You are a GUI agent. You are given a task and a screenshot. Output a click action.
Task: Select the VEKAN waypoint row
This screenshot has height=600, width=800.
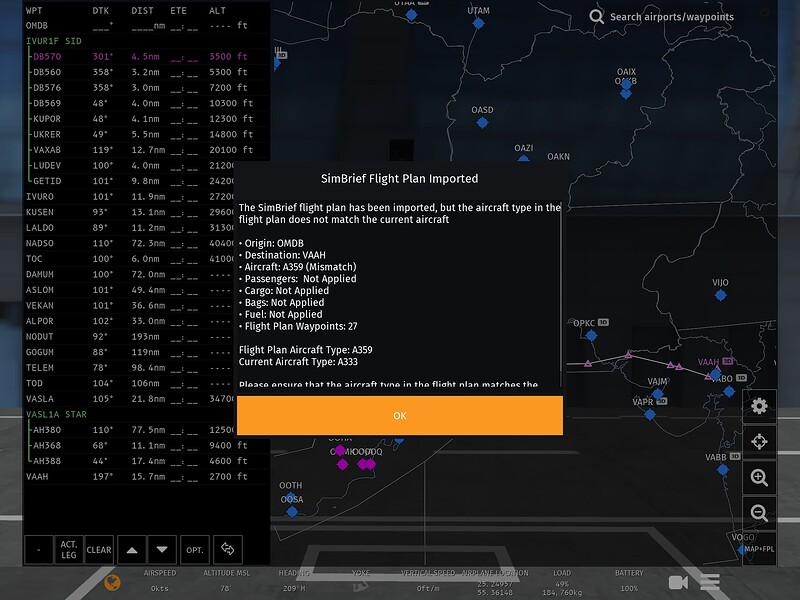tap(129, 306)
